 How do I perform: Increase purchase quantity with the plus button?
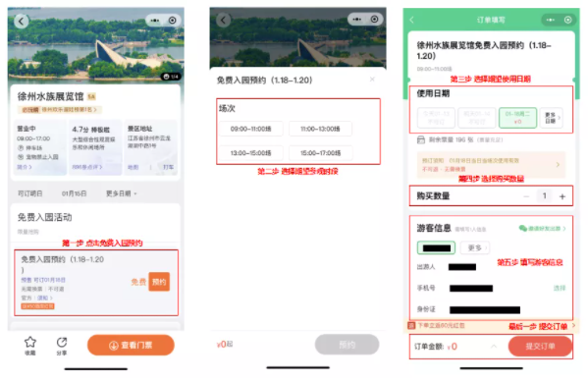click(x=562, y=196)
